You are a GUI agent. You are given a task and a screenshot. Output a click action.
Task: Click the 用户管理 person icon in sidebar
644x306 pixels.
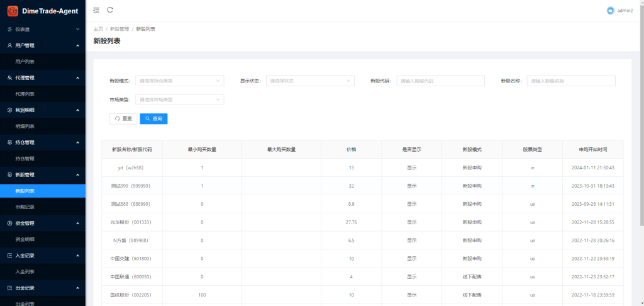coord(9,45)
